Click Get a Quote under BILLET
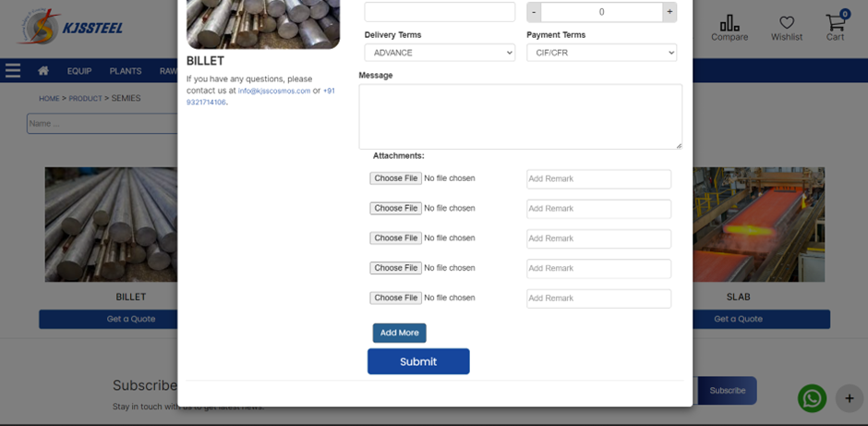868x426 pixels. [x=109, y=319]
